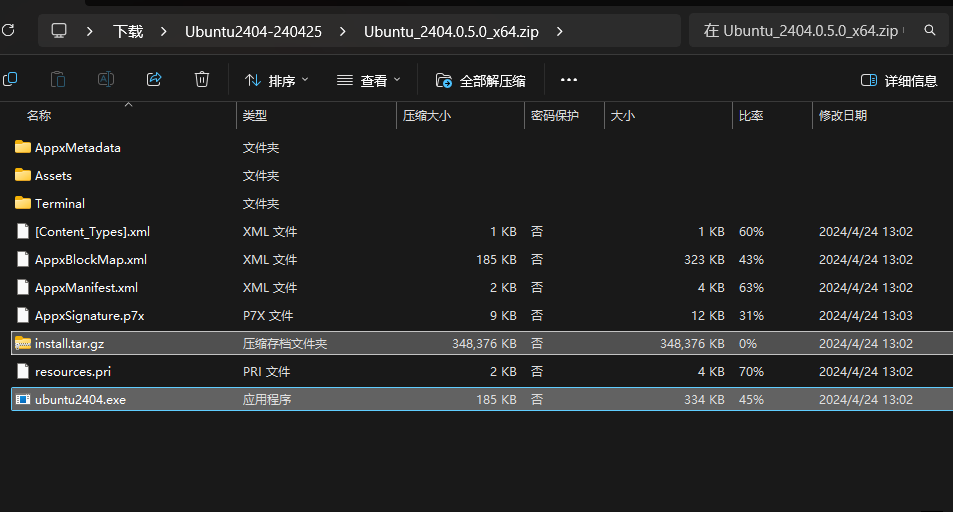Expand chevron after 下载 breadcrumb
Screen dimensions: 953x512
point(163,31)
